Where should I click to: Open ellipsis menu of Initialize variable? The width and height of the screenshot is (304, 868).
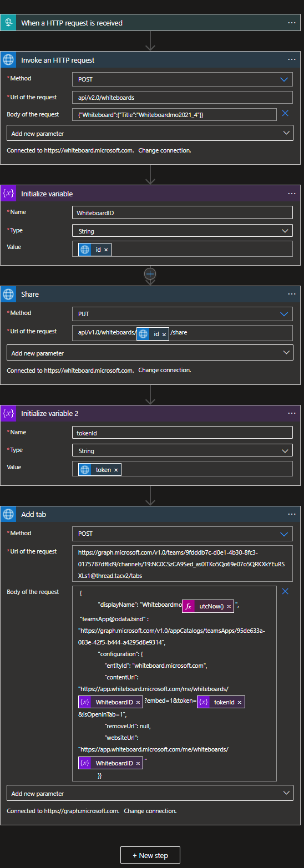coord(292,194)
